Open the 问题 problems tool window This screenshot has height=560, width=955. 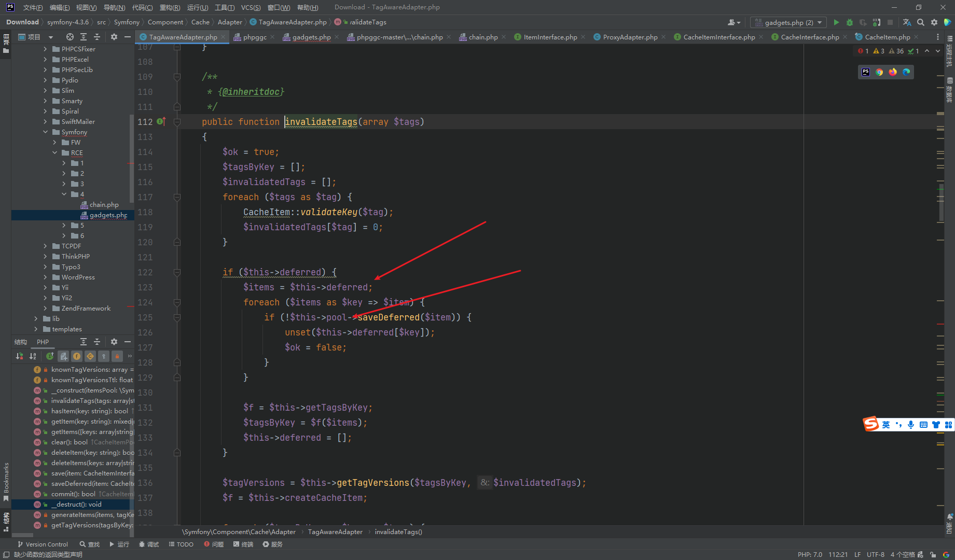pyautogui.click(x=214, y=544)
